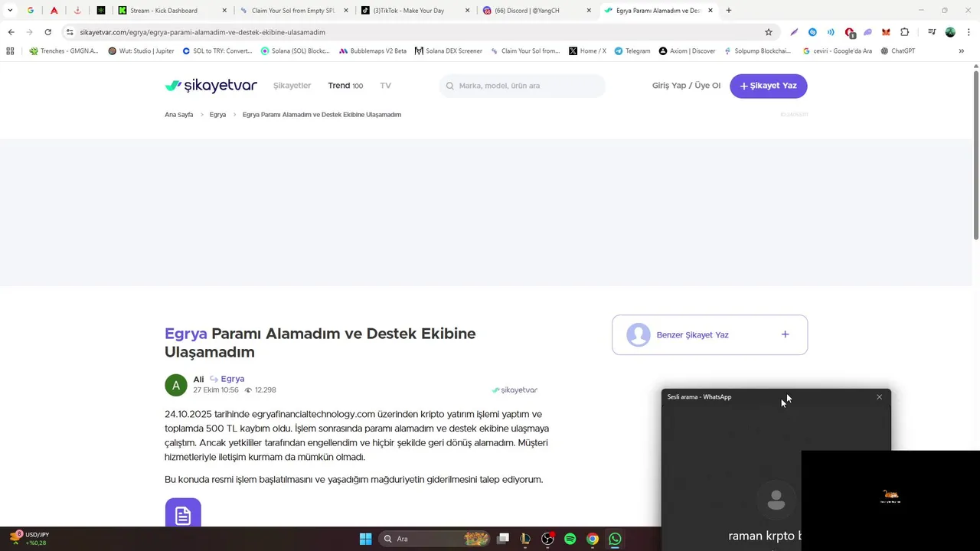
Task: Open Spotify from the taskbar
Action: coord(570,539)
